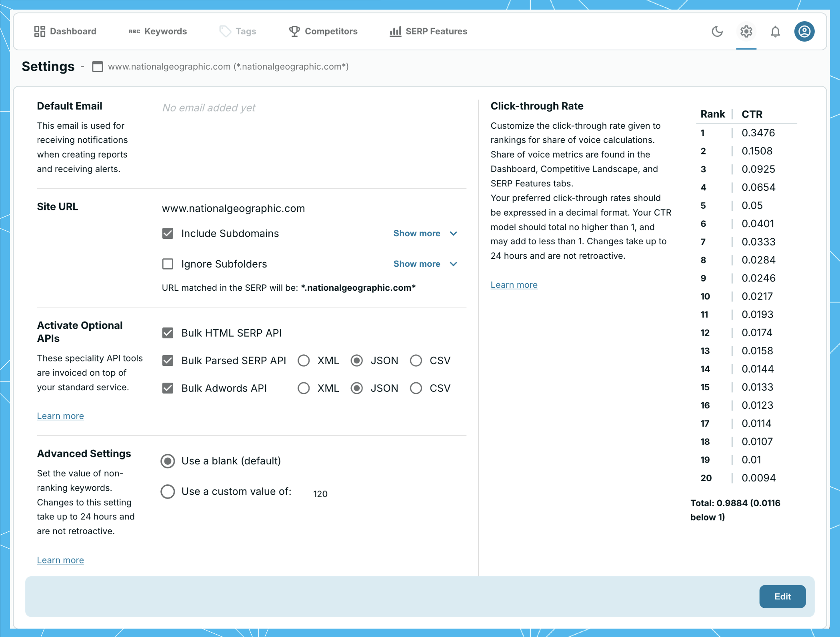Click the custom value field showing 120
The height and width of the screenshot is (637, 840).
pos(320,494)
